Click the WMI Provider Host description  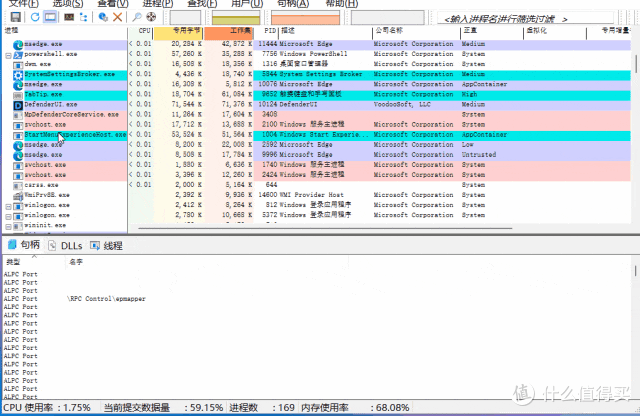point(311,195)
